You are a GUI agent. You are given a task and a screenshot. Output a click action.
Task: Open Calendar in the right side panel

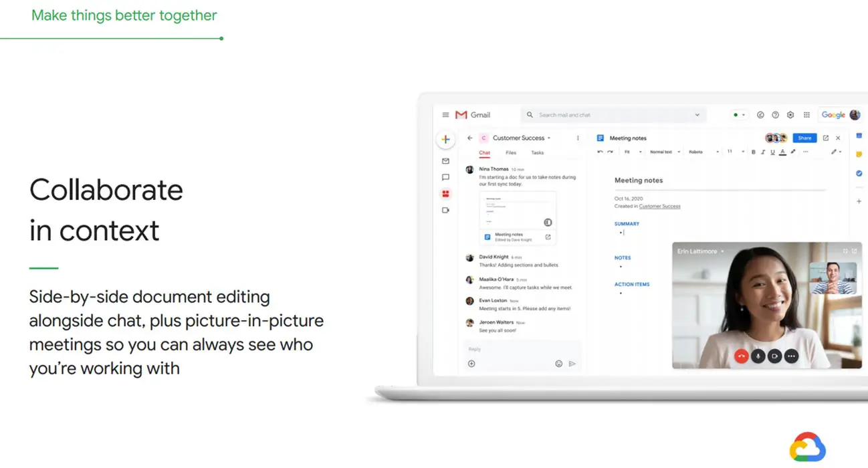(x=859, y=136)
